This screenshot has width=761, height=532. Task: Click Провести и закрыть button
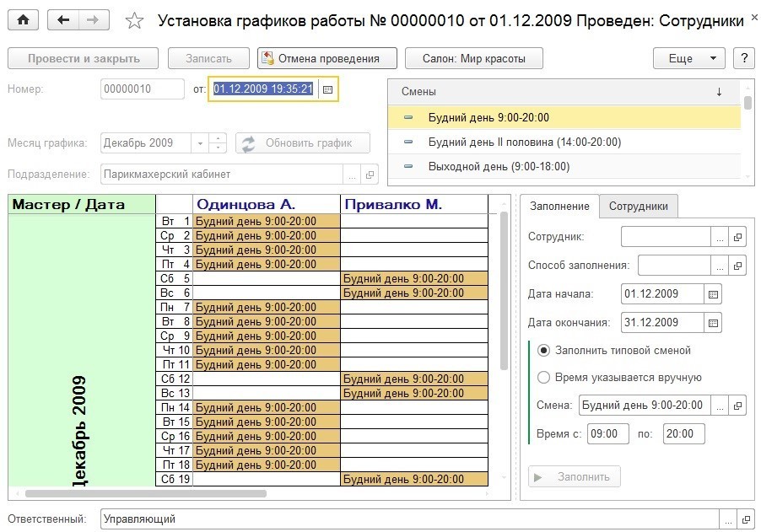click(84, 59)
